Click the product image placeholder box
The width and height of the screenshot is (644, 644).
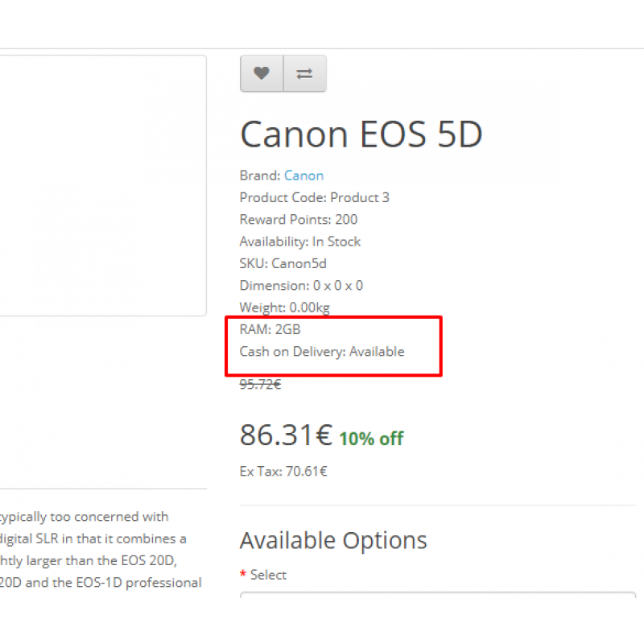pyautogui.click(x=103, y=186)
